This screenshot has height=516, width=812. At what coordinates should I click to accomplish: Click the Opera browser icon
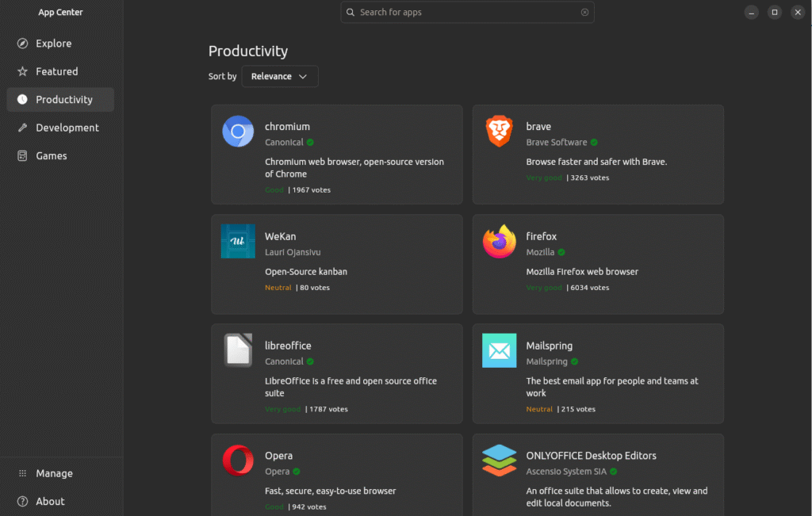(237, 461)
